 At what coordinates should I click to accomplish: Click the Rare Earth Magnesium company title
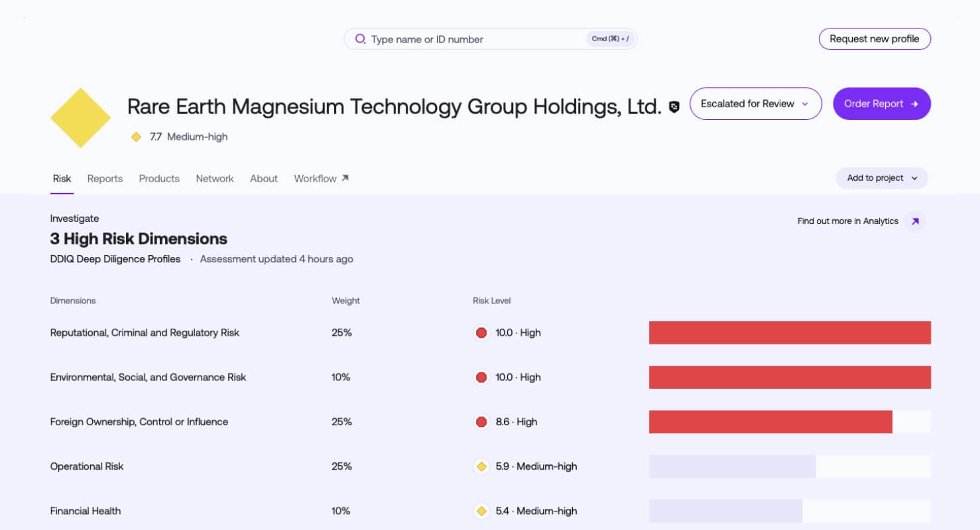point(394,106)
